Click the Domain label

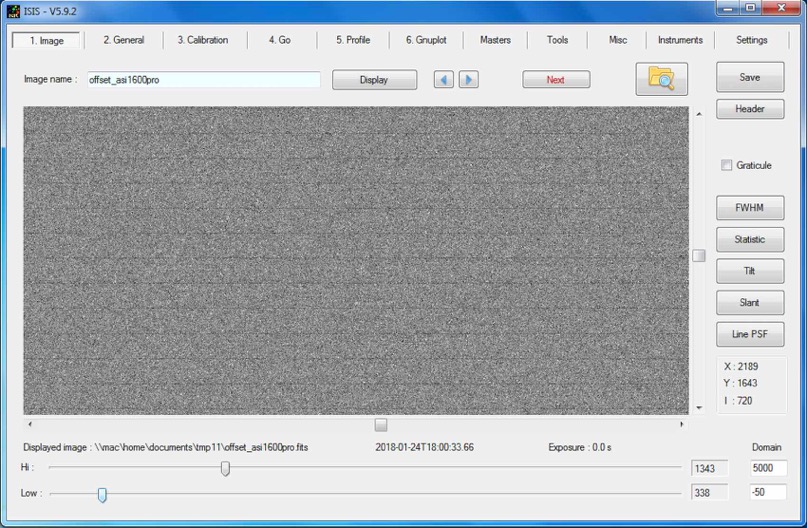pos(767,447)
